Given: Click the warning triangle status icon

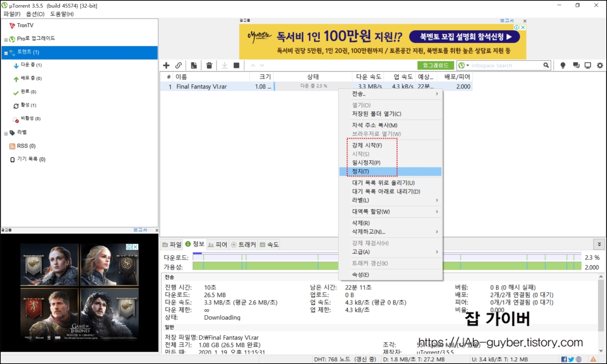Looking at the screenshot, I should click(x=593, y=359).
